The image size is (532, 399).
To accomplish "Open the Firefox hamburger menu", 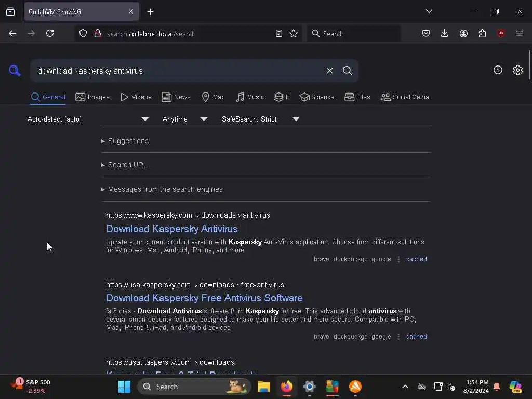I will tap(520, 33).
